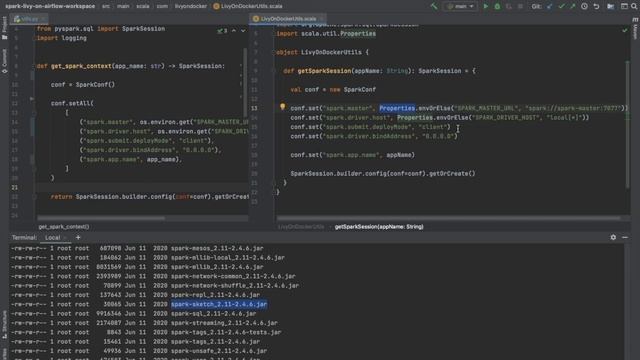Collapse conf.setAll fold marker on line 12
Image resolution: width=640 pixels, height=360 pixels.
click(x=32, y=99)
